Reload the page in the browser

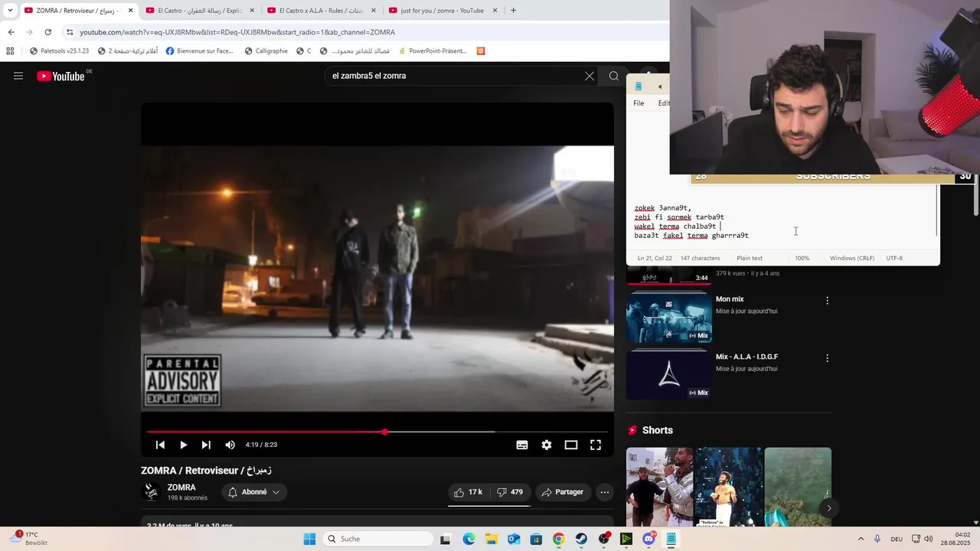click(x=47, y=32)
